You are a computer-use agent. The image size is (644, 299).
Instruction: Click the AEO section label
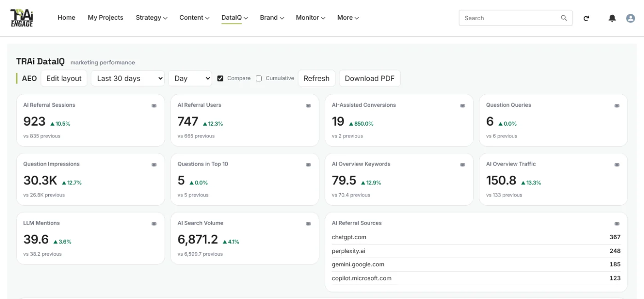pos(29,78)
